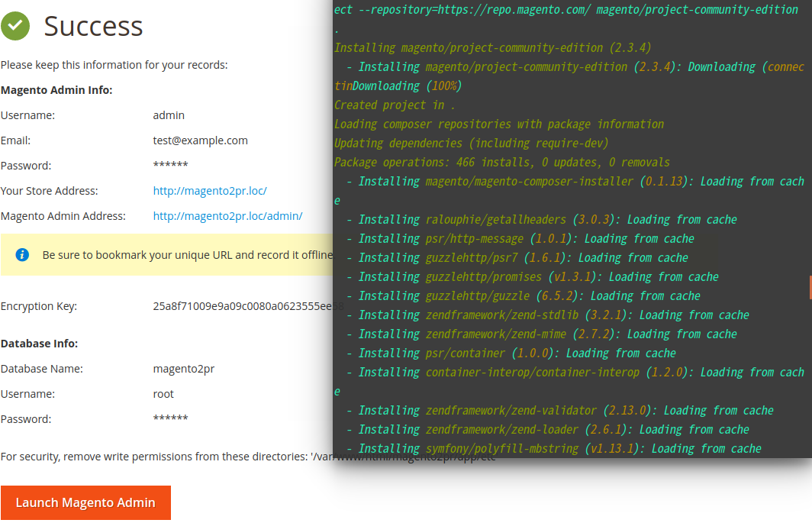812x523 pixels.
Task: Open the store address link magento2pr.loc
Action: (210, 191)
